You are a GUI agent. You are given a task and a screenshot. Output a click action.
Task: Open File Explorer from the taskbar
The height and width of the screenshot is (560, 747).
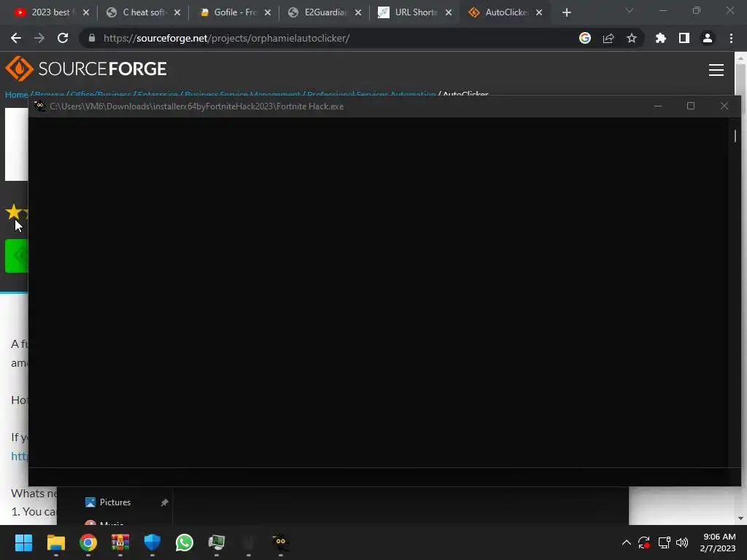click(x=55, y=542)
